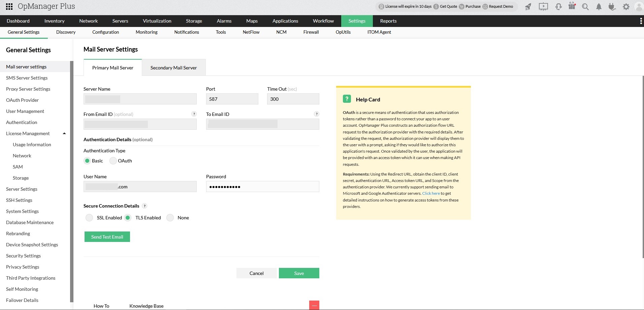Viewport: 644px width, 310px height.
Task: Click the user profile avatar
Action: 639,7
